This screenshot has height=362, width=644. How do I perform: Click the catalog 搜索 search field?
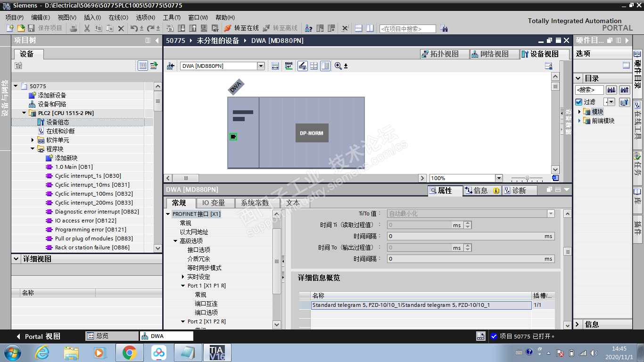tap(589, 90)
